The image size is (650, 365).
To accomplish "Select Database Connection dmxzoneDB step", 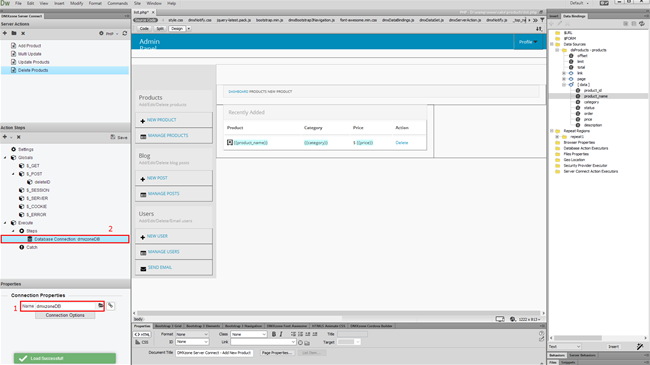I will [65, 239].
